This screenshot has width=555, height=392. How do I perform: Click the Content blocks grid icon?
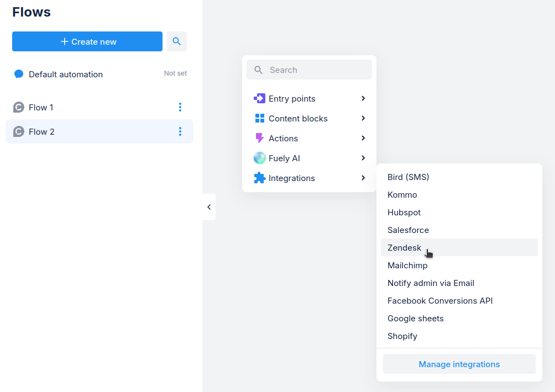pyautogui.click(x=259, y=118)
